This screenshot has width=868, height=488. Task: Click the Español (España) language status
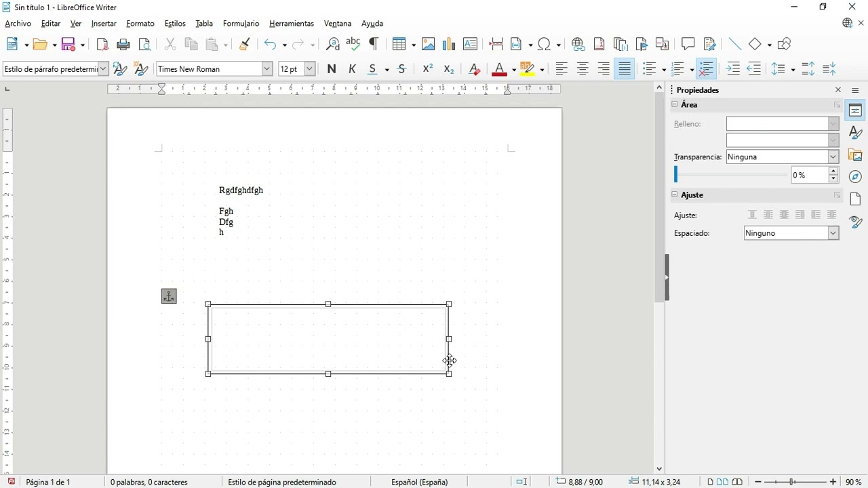coord(420,482)
